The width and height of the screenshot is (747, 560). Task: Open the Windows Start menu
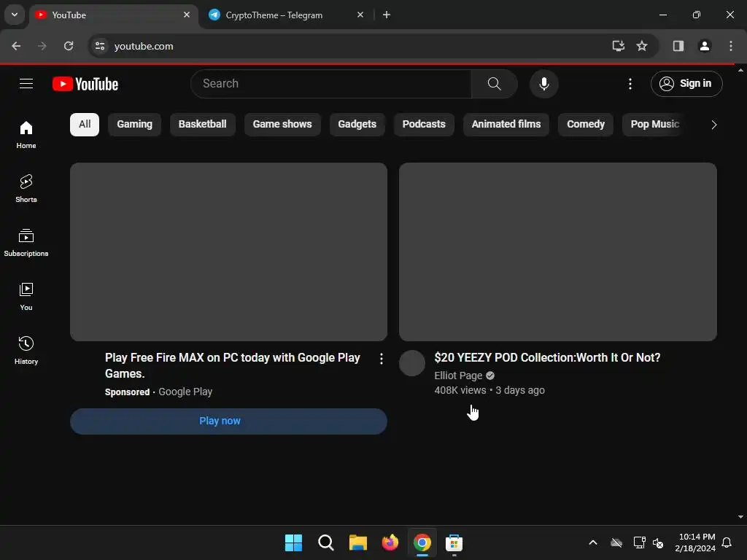(x=293, y=542)
